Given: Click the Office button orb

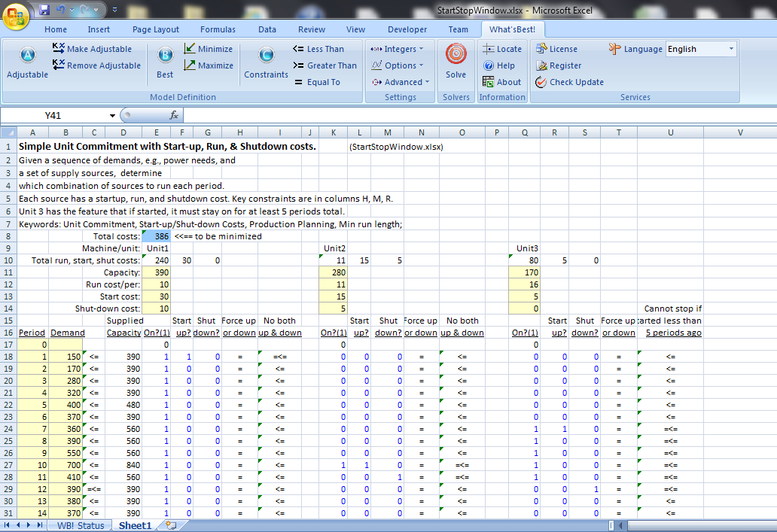Looking at the screenshot, I should point(16,17).
